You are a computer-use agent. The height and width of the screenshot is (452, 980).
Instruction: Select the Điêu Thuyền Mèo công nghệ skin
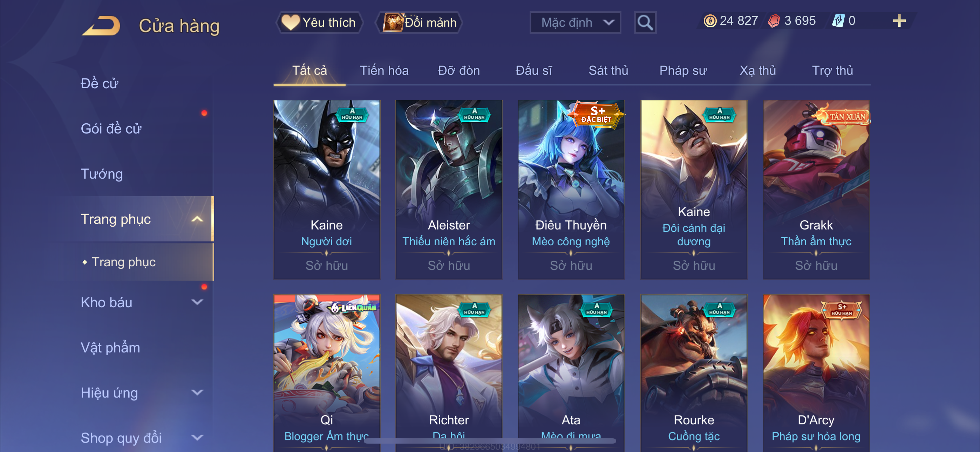[571, 190]
